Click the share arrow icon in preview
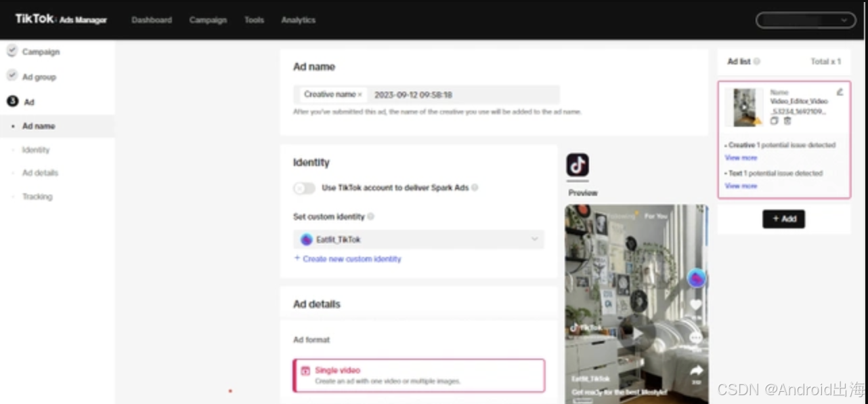 [x=696, y=371]
